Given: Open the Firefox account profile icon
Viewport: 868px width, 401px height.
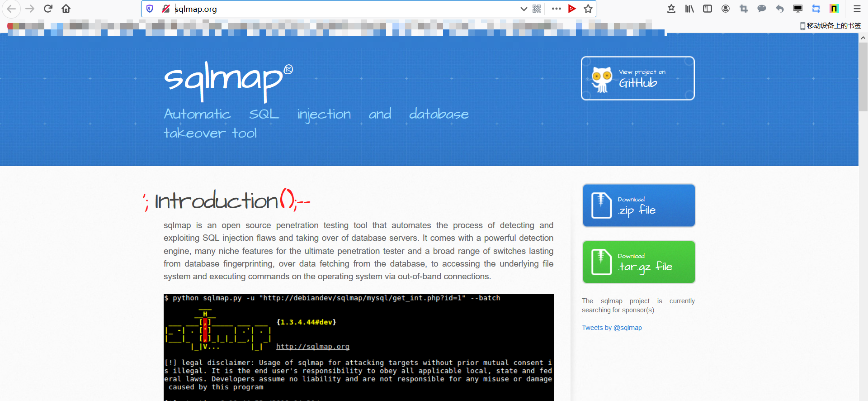Looking at the screenshot, I should pyautogui.click(x=726, y=9).
